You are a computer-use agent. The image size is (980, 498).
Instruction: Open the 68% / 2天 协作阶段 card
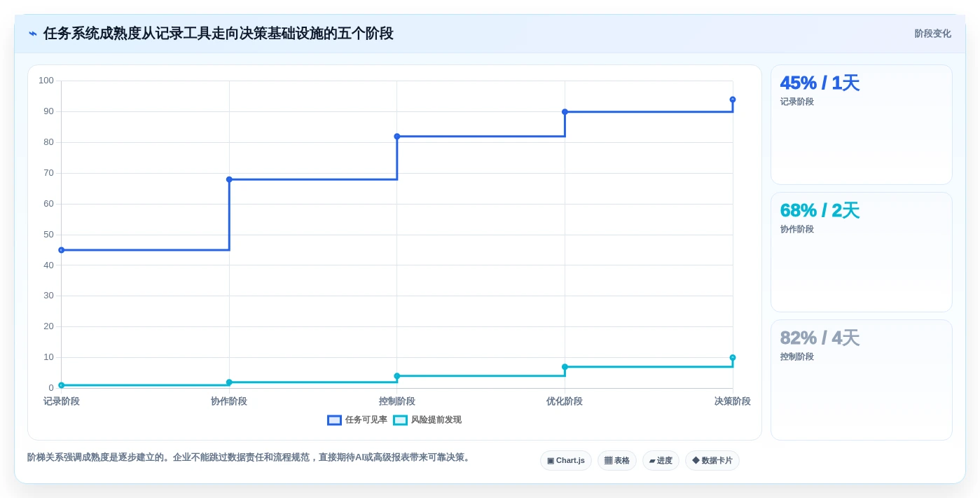tap(861, 252)
